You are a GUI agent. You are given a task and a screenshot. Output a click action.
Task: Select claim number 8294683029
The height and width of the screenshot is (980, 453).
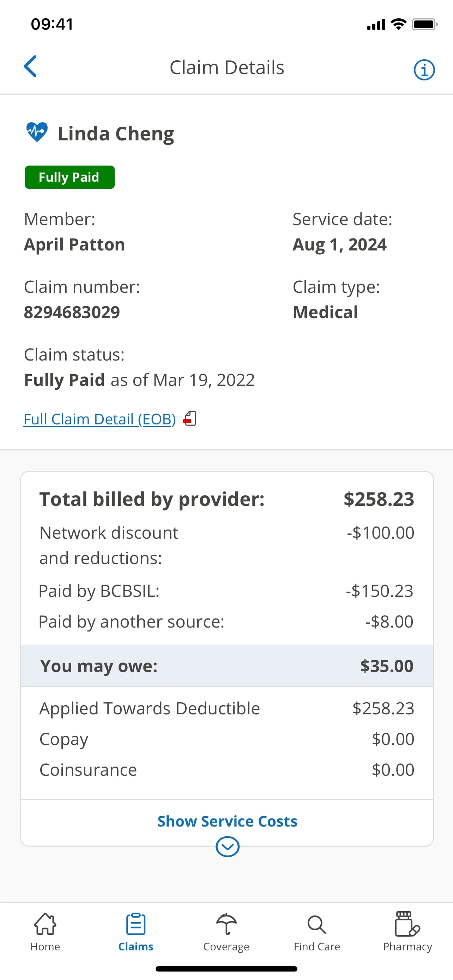click(72, 311)
